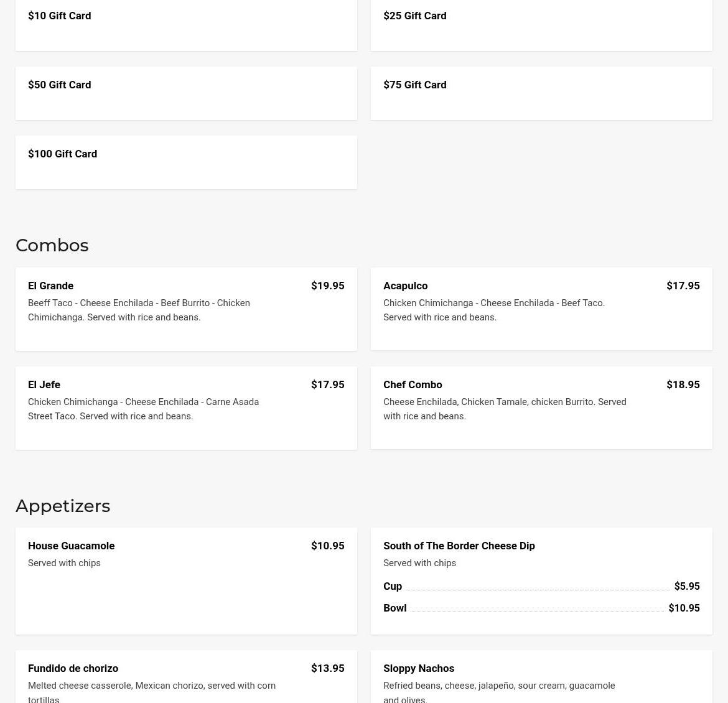
Task: Click the Chef Combo $18.95 price
Action: click(683, 385)
